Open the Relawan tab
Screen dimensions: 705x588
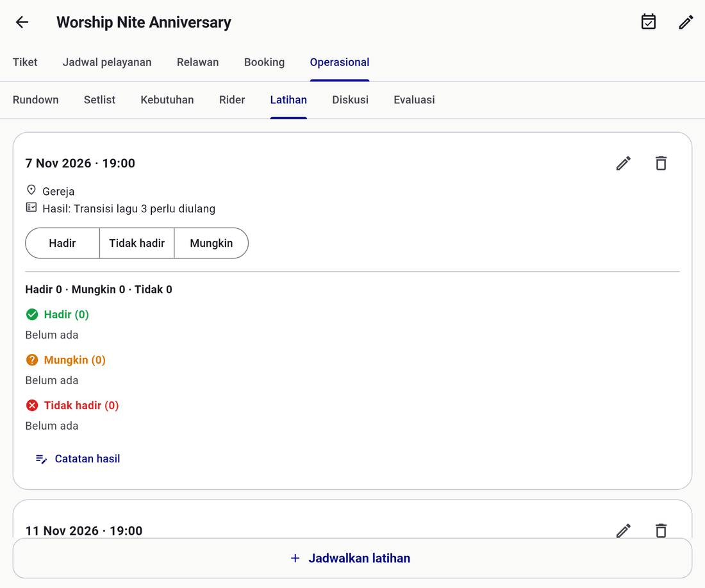(198, 62)
